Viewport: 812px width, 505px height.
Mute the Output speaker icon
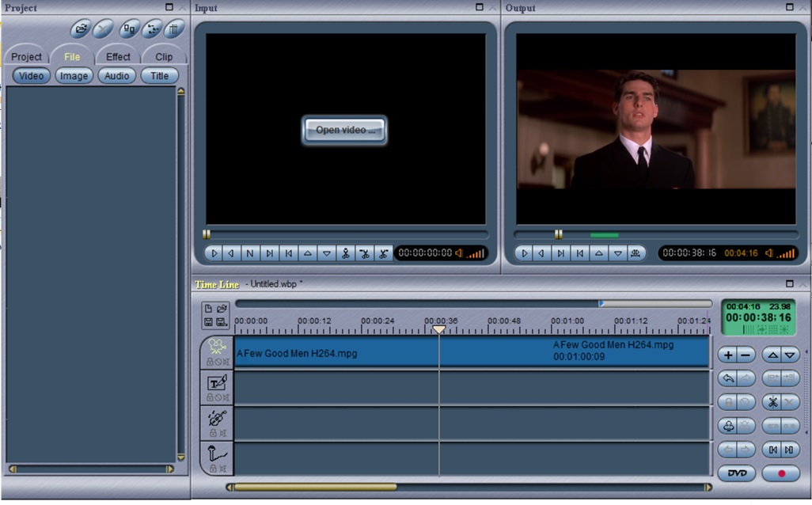769,252
